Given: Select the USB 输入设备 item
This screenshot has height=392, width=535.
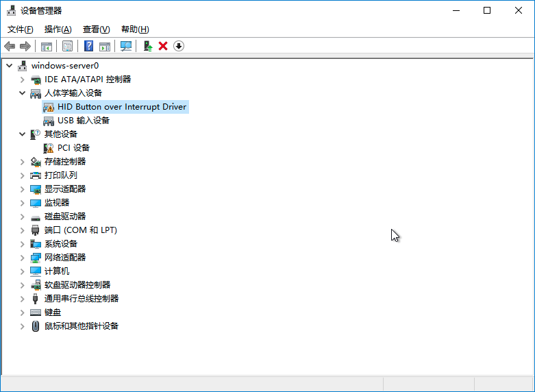Looking at the screenshot, I should pyautogui.click(x=83, y=121).
